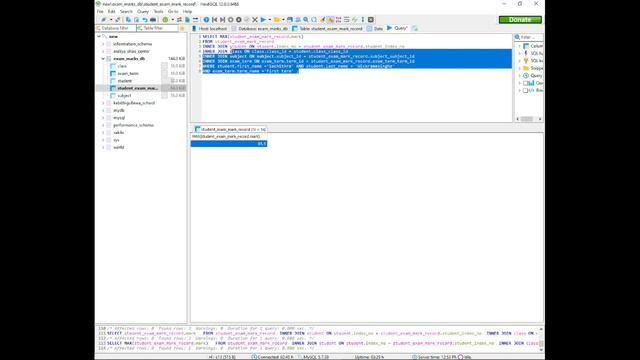Open the Load SQL file folder icon
The width and height of the screenshot is (640, 360).
point(276,20)
